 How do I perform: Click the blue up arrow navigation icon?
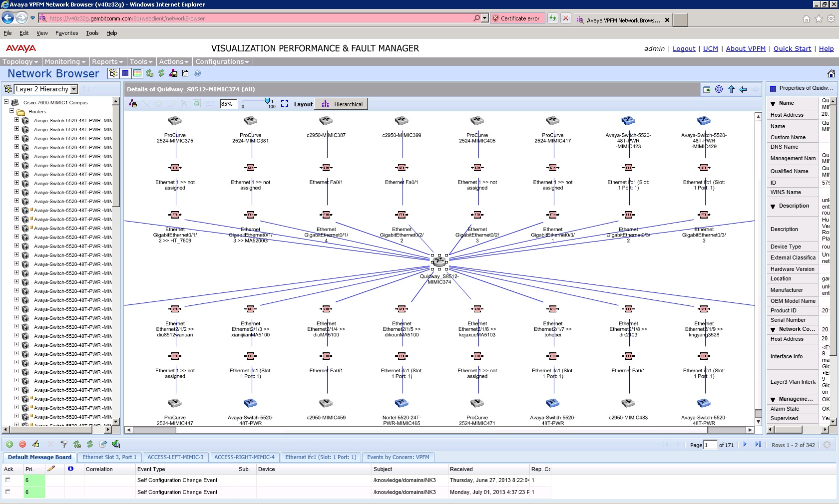pyautogui.click(x=731, y=89)
